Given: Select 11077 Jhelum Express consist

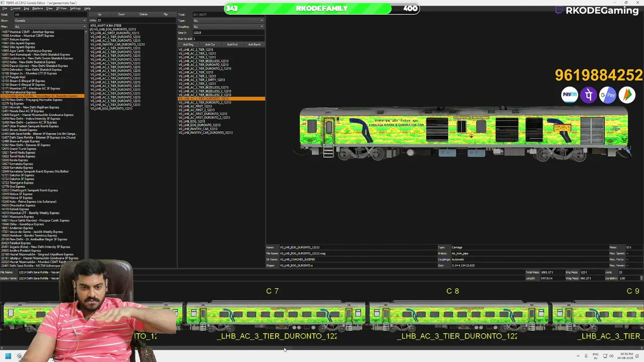Looking at the screenshot, I should coord(16,40).
